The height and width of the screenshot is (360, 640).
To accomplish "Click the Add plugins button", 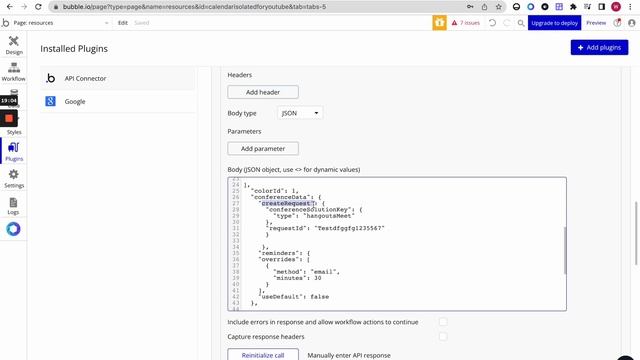I will pos(599,47).
